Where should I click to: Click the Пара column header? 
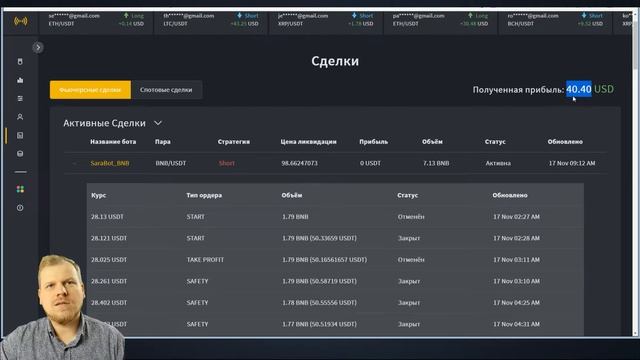pyautogui.click(x=163, y=142)
